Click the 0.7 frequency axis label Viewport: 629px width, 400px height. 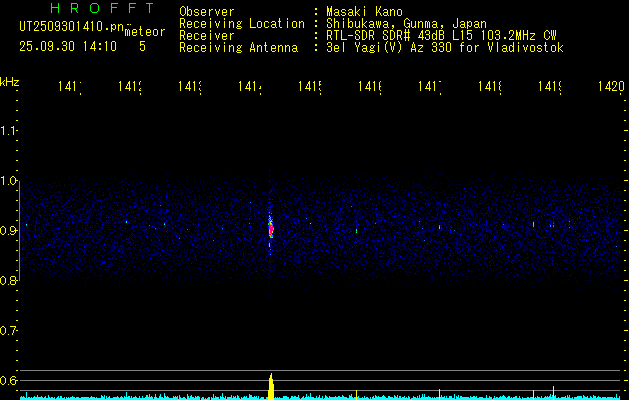tap(9, 330)
